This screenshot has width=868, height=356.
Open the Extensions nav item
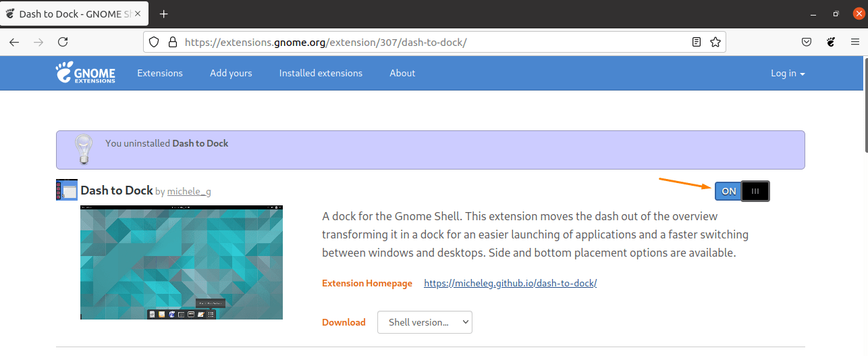[x=160, y=73]
